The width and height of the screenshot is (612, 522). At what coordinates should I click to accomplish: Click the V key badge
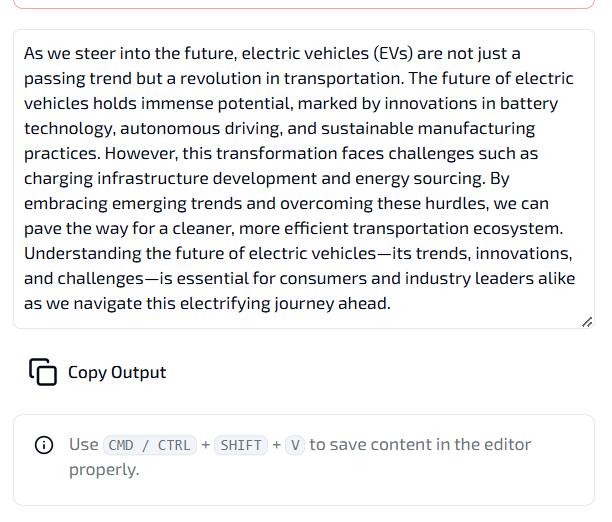pyautogui.click(x=295, y=445)
